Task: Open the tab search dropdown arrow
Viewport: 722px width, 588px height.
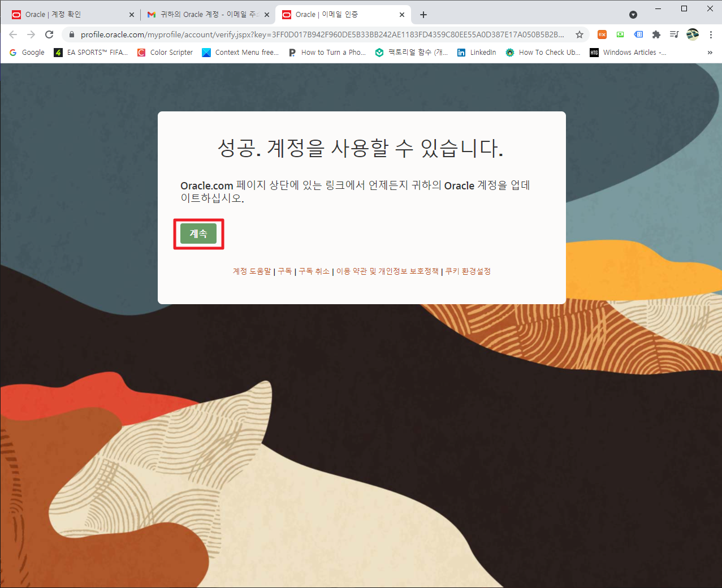Action: [x=633, y=15]
